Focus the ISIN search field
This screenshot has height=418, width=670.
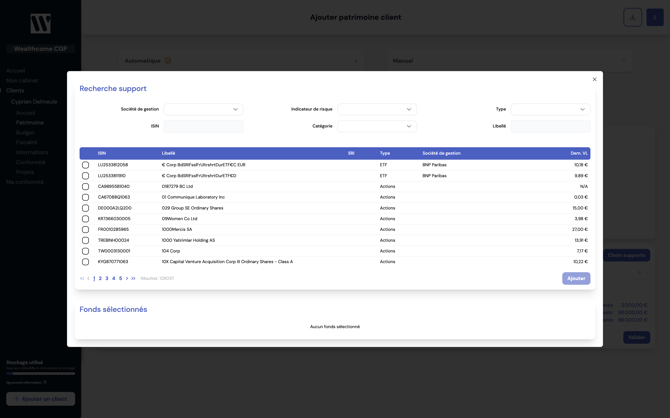click(x=203, y=126)
